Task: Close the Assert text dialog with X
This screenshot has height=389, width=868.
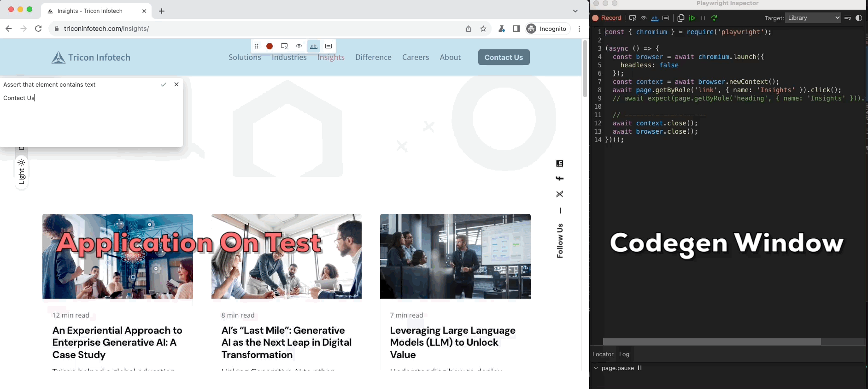Action: [x=176, y=84]
